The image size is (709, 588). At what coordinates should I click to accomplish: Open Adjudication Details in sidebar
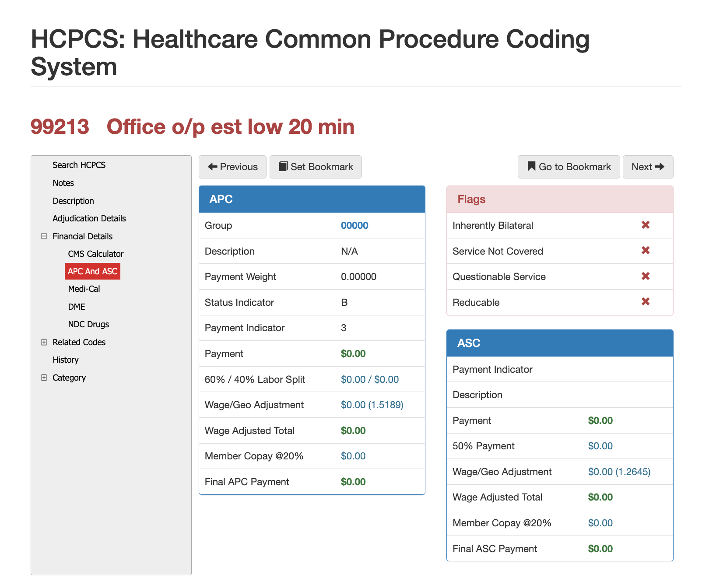pos(89,218)
